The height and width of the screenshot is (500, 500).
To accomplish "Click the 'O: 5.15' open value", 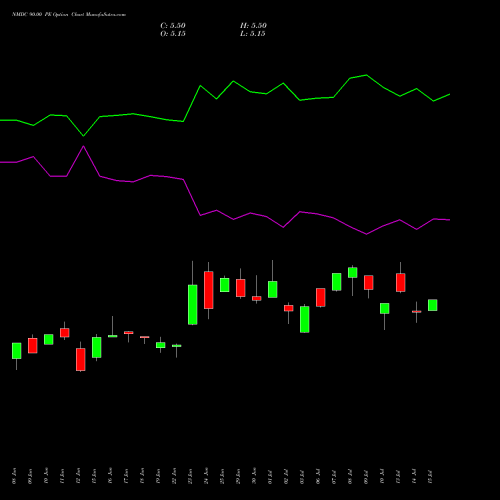I will [x=173, y=34].
